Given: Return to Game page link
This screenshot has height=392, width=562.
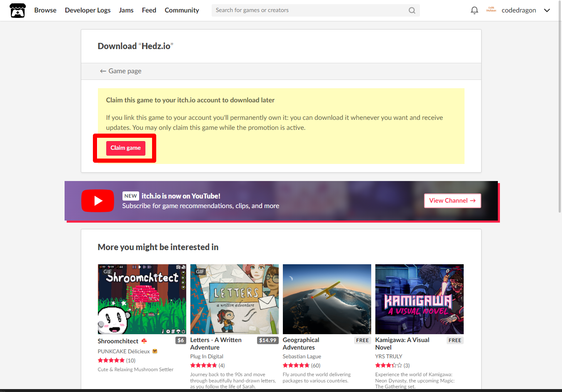Looking at the screenshot, I should [x=121, y=71].
